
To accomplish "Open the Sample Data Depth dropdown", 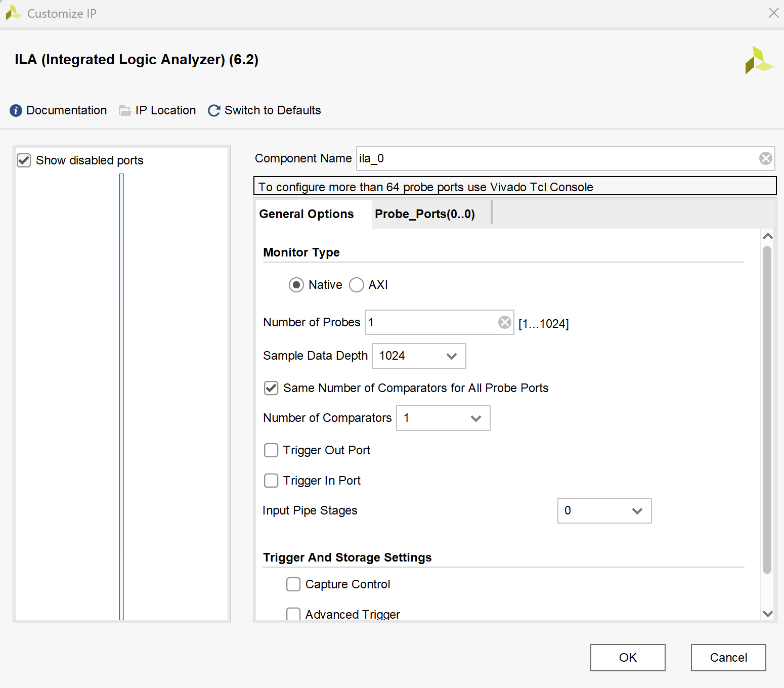I will pyautogui.click(x=419, y=356).
